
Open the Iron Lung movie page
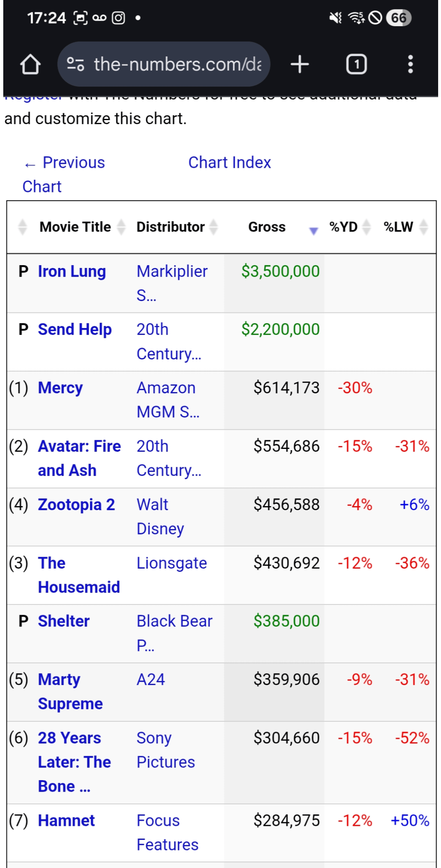[72, 272]
